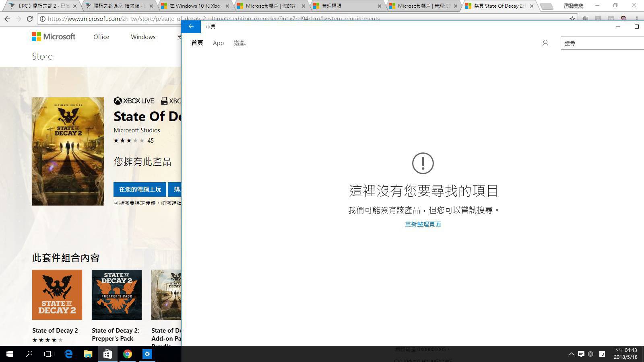This screenshot has width=644, height=362.
Task: Switch to the 管理權限 browser tab
Action: coord(347,6)
